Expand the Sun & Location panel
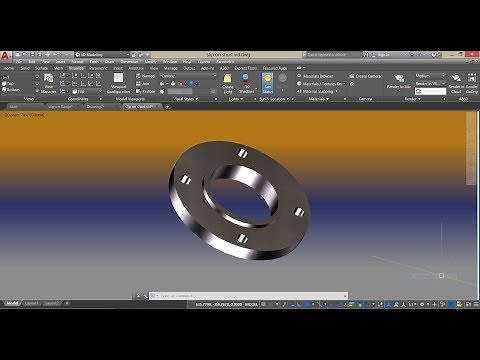The height and width of the screenshot is (360, 480). 274,99
